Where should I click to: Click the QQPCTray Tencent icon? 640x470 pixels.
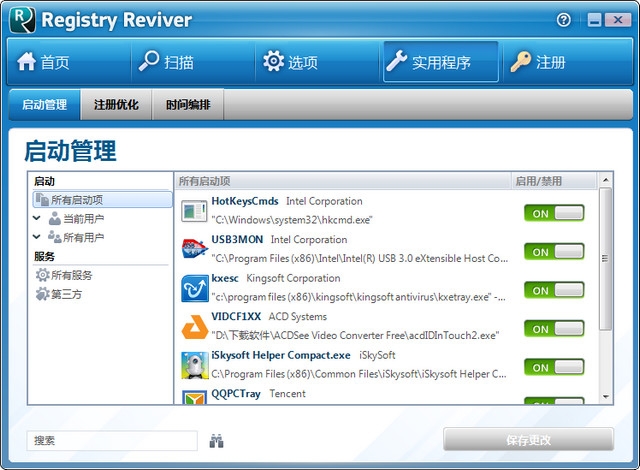coord(194,397)
